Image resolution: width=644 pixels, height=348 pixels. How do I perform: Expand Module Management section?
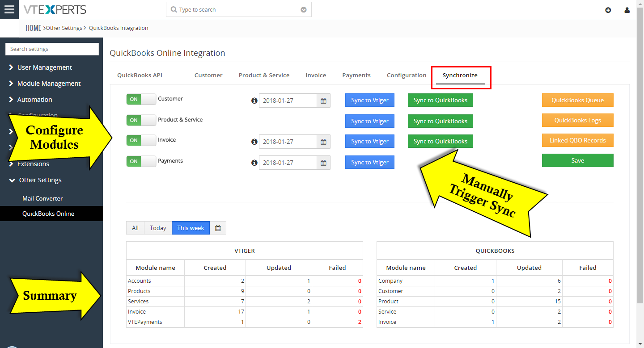(x=49, y=84)
